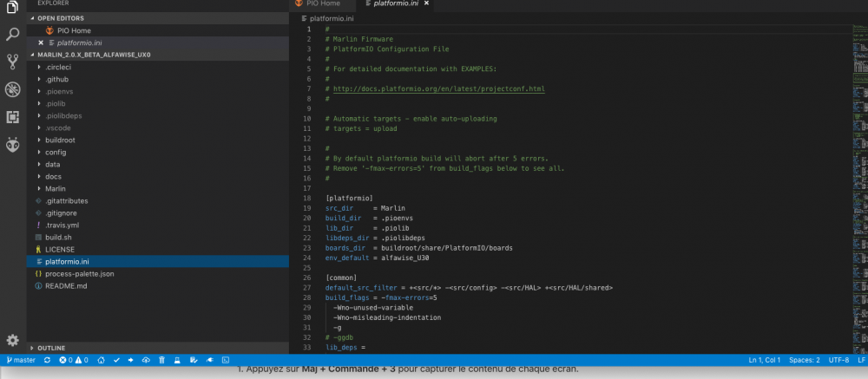868x379 pixels.
Task: Expand the buildroot folder
Action: pos(60,140)
